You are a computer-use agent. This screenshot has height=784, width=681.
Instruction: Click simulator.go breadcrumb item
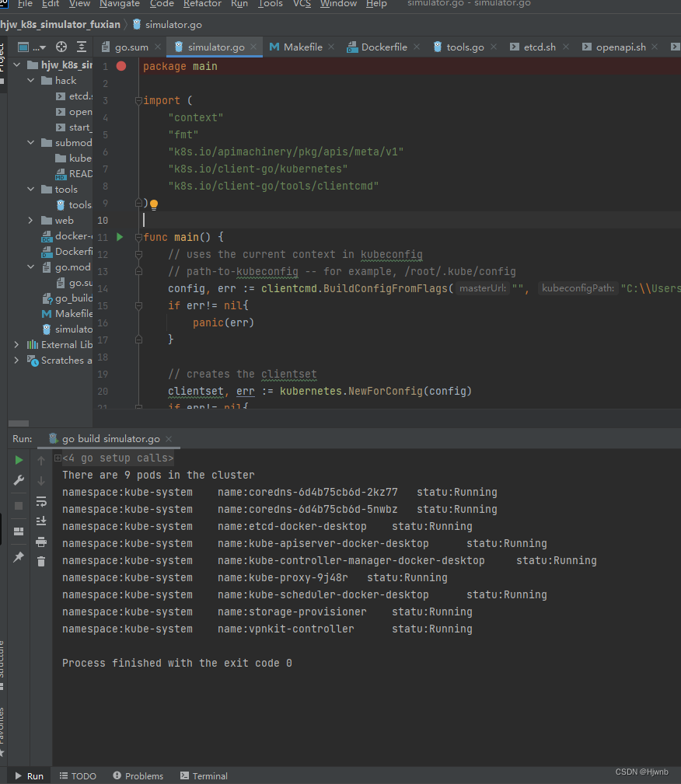click(168, 25)
